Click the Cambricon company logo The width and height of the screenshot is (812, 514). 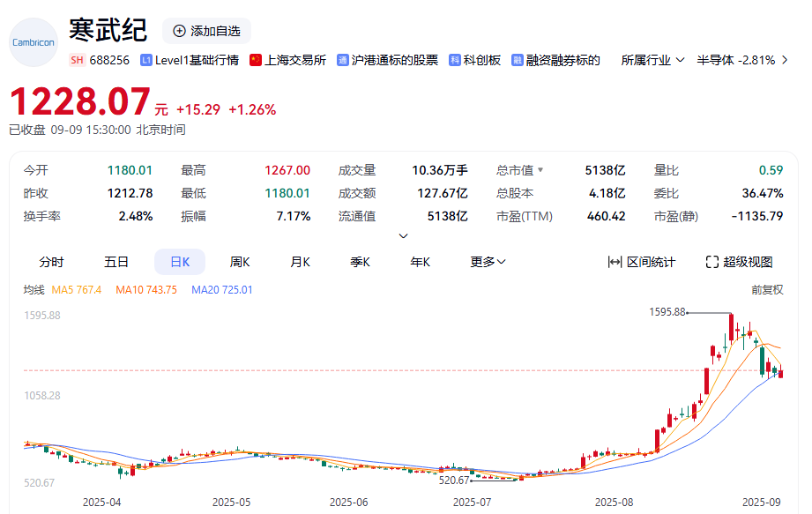(x=33, y=42)
